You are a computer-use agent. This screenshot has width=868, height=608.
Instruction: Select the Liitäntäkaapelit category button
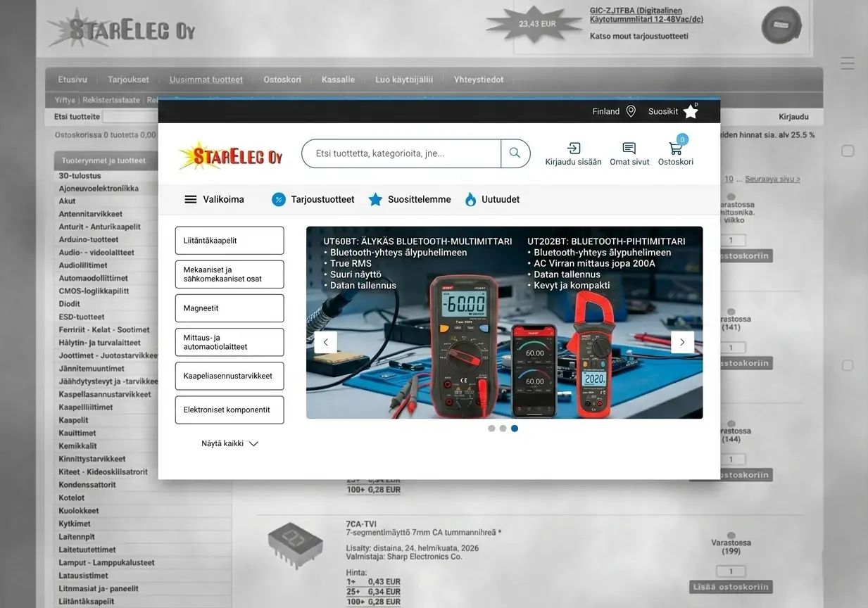click(x=229, y=241)
